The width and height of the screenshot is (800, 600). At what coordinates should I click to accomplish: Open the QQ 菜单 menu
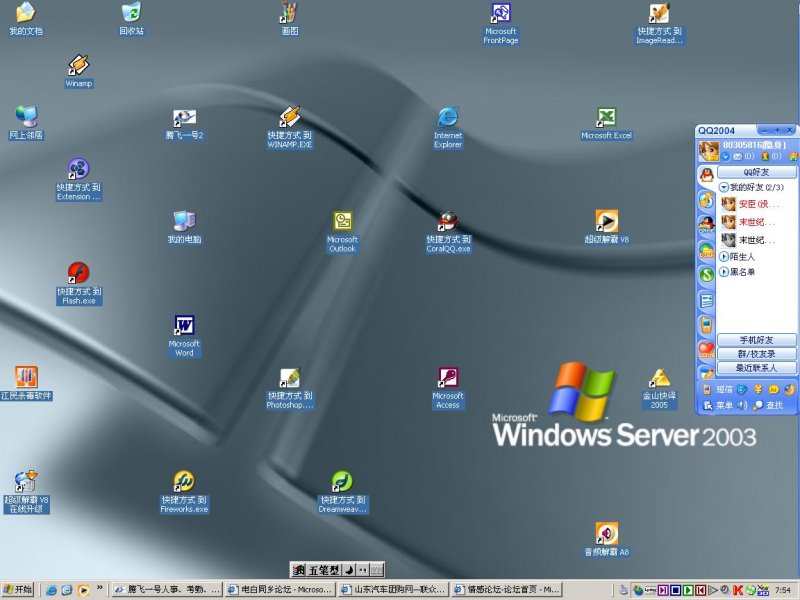click(719, 405)
